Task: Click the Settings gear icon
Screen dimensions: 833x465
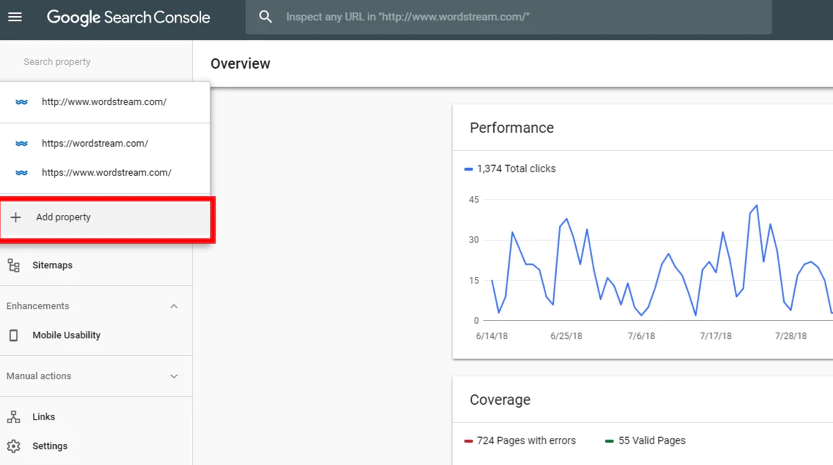Action: click(x=14, y=446)
